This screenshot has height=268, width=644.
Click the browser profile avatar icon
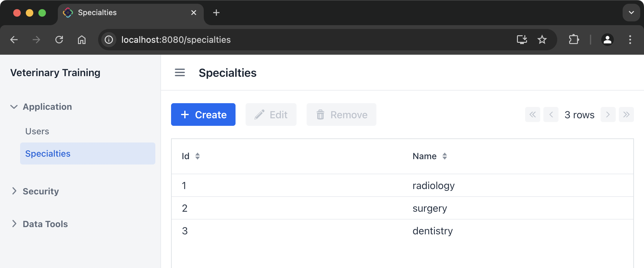[607, 40]
